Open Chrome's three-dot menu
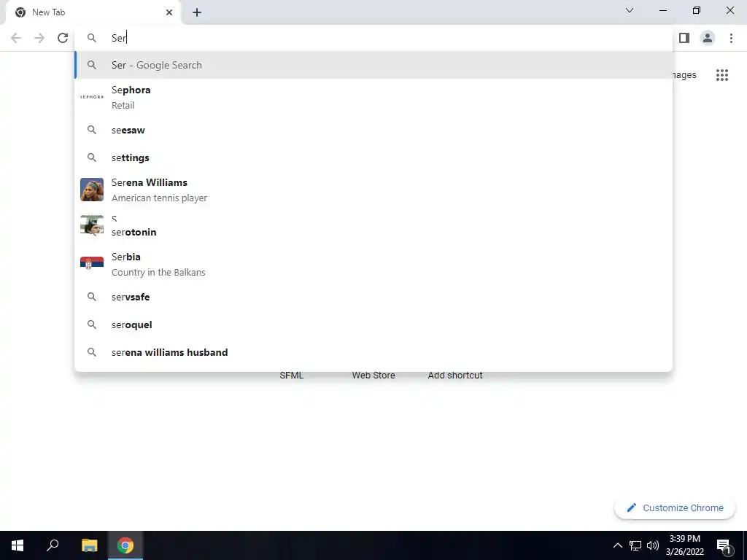 731,38
